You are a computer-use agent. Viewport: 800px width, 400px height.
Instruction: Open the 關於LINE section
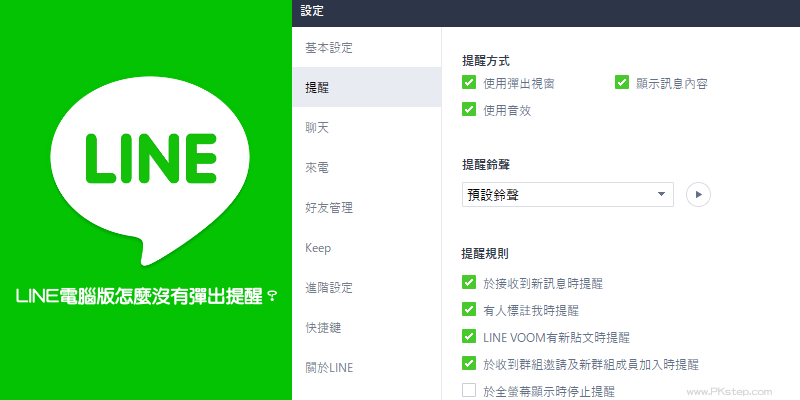pos(366,367)
